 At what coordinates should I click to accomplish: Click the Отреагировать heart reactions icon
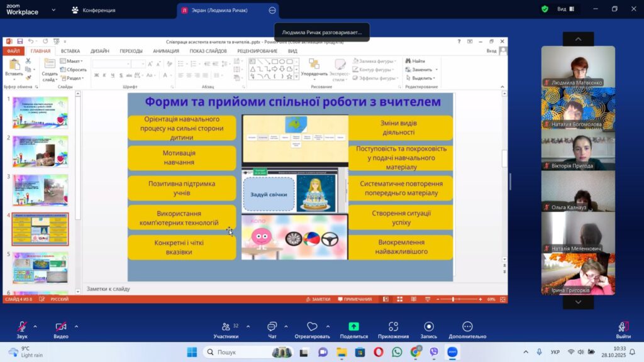pos(312,327)
